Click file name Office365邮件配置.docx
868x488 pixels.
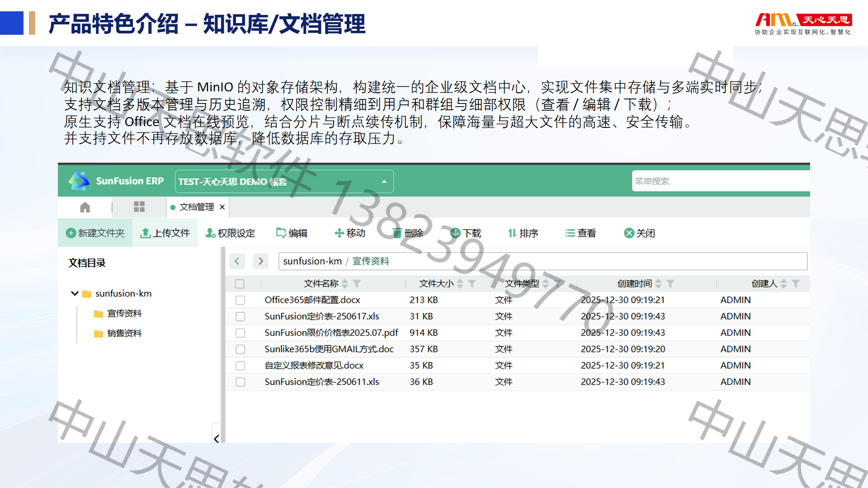pyautogui.click(x=312, y=300)
